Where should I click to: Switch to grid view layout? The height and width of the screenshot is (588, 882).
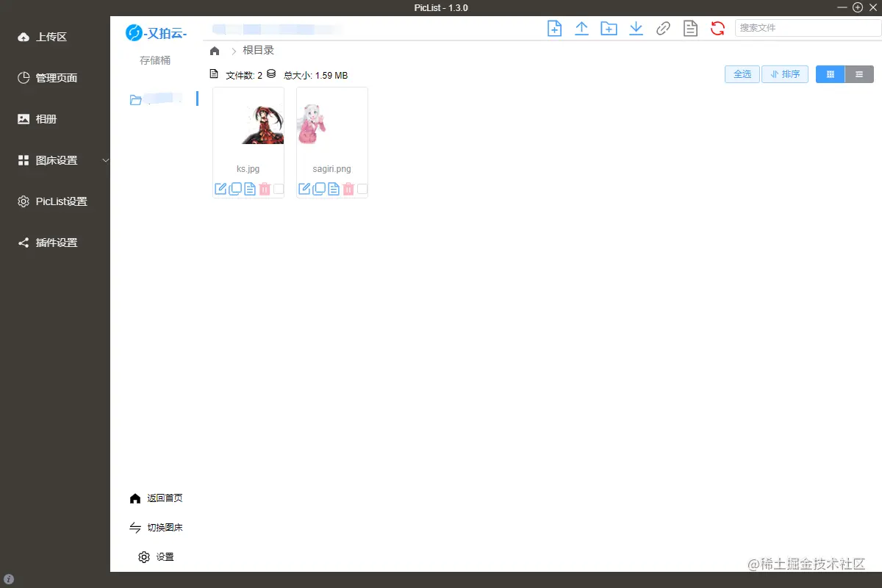click(831, 74)
